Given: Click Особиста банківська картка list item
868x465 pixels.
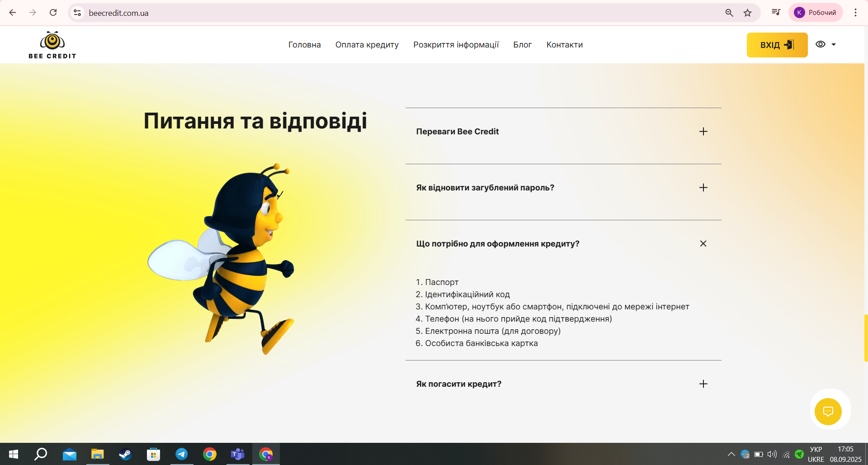Looking at the screenshot, I should (481, 343).
